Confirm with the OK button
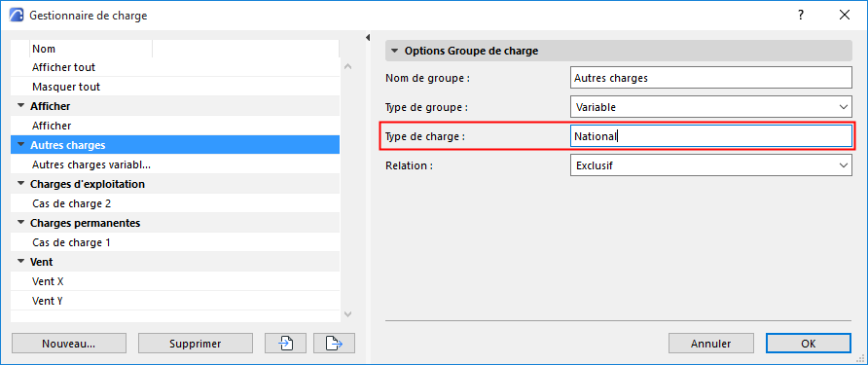The image size is (868, 365). coord(809,344)
